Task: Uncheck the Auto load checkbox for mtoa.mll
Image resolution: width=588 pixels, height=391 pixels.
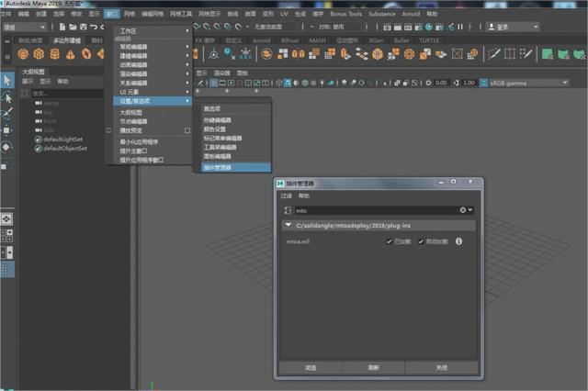Action: click(x=421, y=241)
